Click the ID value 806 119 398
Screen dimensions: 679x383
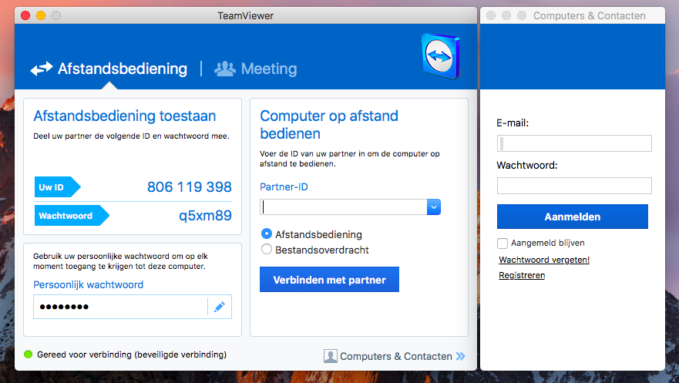[189, 187]
